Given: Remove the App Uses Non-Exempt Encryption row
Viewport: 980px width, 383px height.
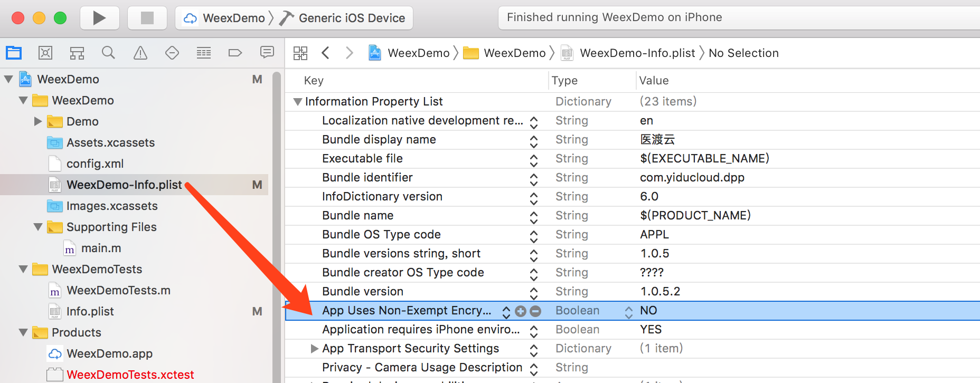Looking at the screenshot, I should (535, 311).
